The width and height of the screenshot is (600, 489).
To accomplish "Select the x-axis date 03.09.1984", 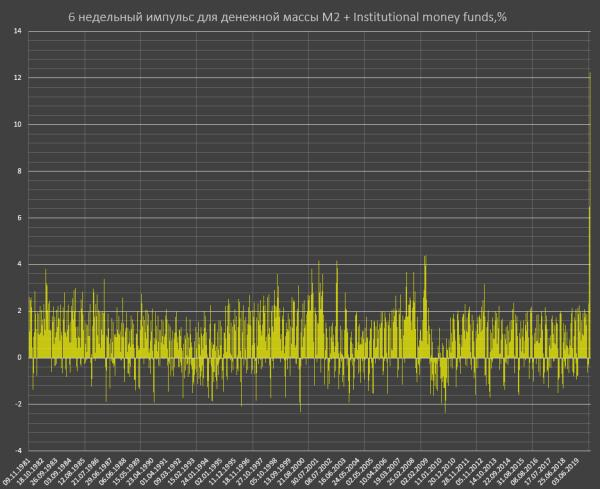I will [x=57, y=471].
